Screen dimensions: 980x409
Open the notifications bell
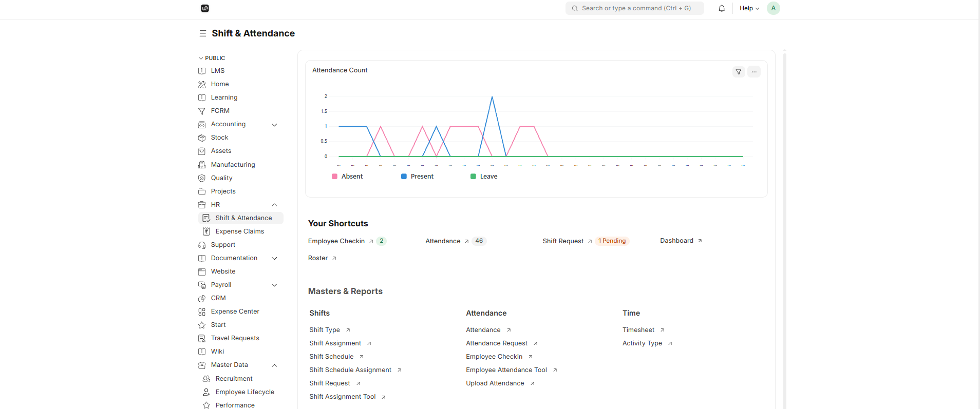click(722, 8)
